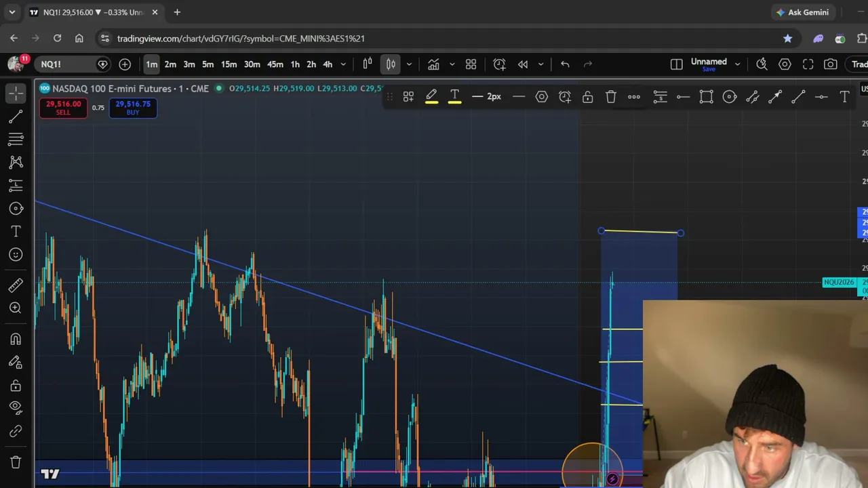Screen dimensions: 868x488
Task: Toggle stay in drawing mode
Action: click(16, 362)
